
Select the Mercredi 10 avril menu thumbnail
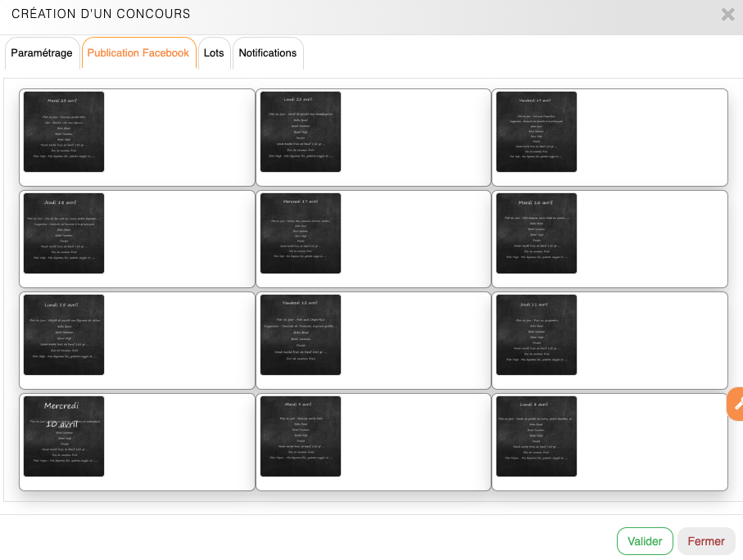[x=64, y=436]
